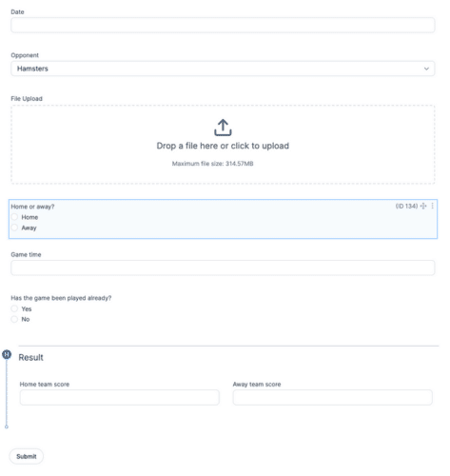Click the Result section heading
450x476 pixels.
click(x=30, y=358)
